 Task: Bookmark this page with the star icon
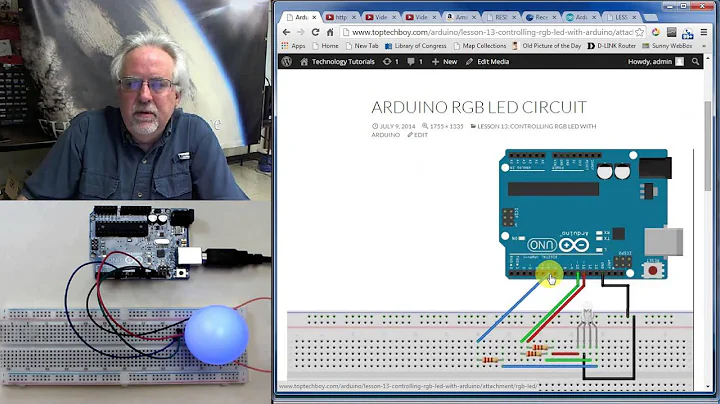click(x=639, y=32)
